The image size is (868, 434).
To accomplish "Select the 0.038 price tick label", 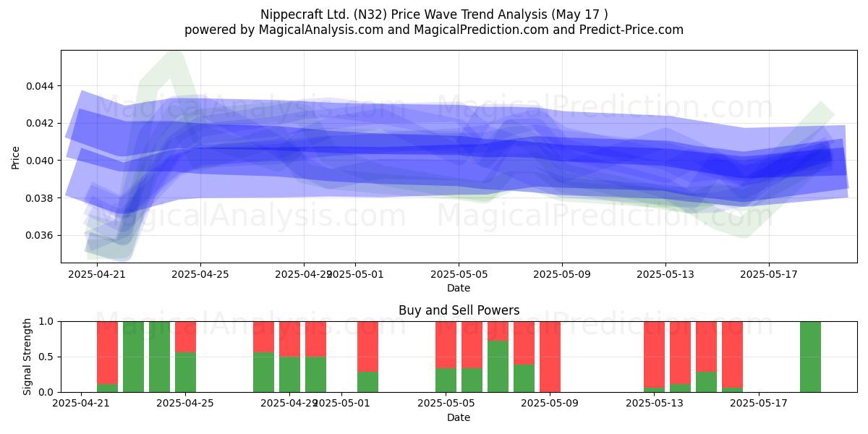I will click(40, 198).
